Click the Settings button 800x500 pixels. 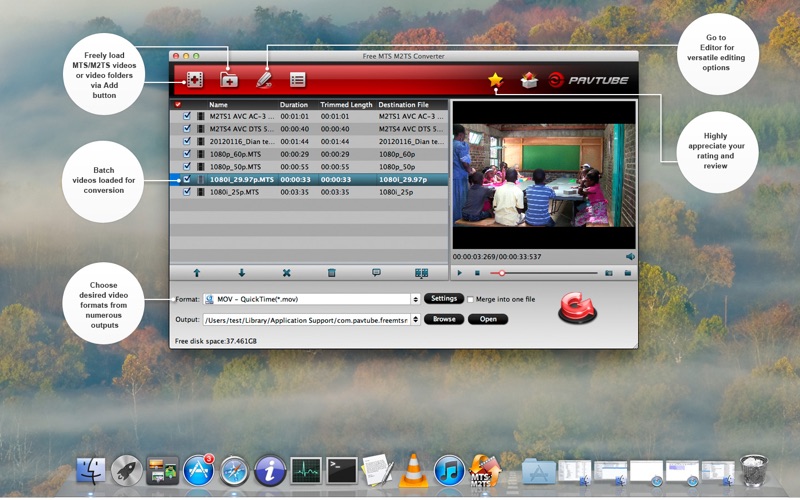444,298
